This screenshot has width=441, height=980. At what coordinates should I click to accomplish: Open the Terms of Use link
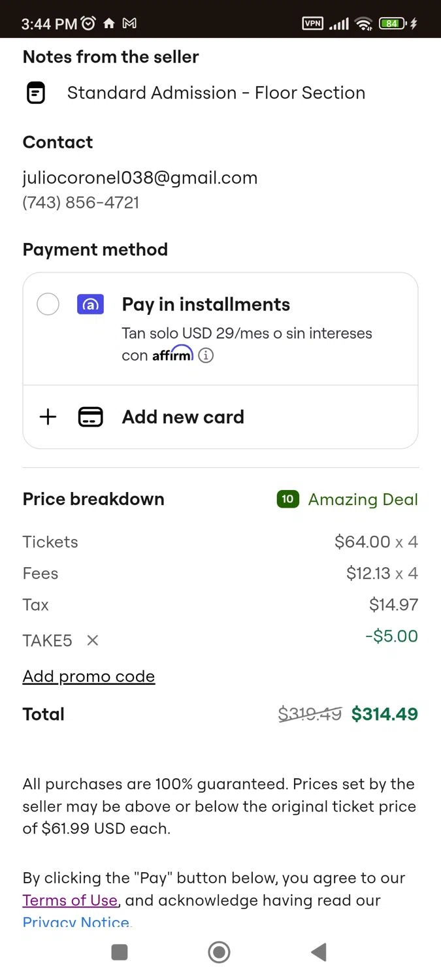(x=70, y=900)
